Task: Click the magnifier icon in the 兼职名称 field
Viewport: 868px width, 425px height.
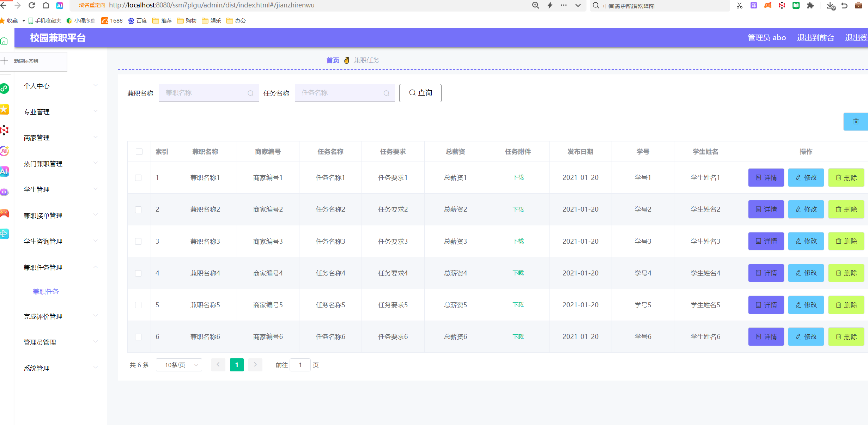Action: coord(250,93)
